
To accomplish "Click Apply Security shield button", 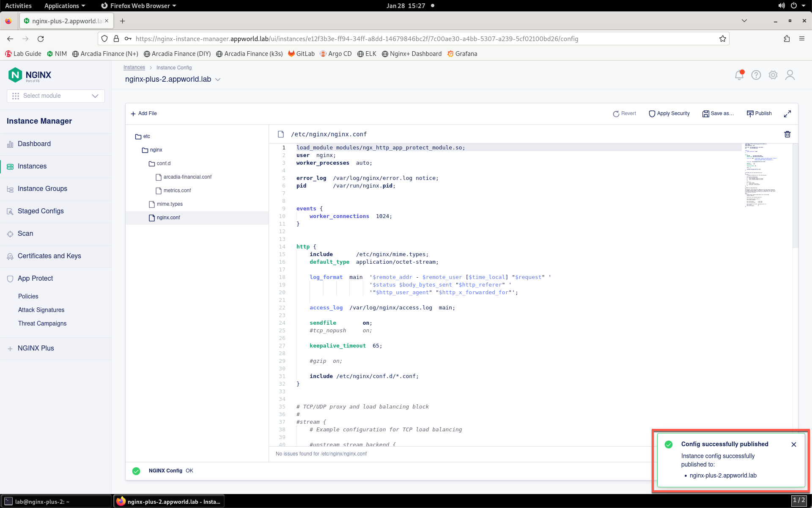I will pyautogui.click(x=669, y=113).
